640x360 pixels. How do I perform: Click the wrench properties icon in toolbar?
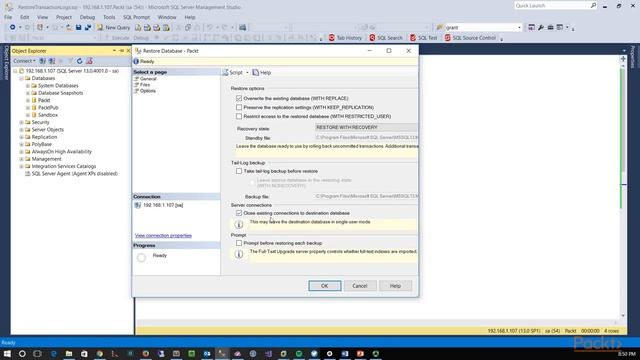coord(541,27)
